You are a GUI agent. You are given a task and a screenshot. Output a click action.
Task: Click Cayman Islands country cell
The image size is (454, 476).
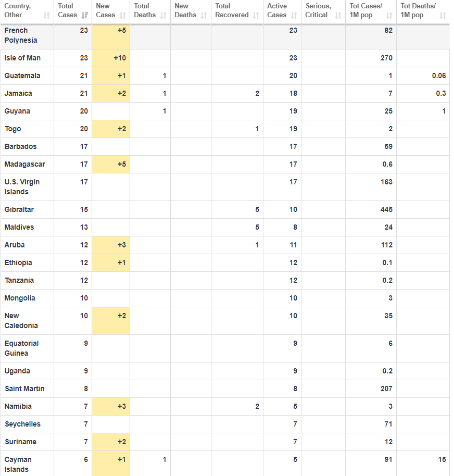click(x=18, y=464)
